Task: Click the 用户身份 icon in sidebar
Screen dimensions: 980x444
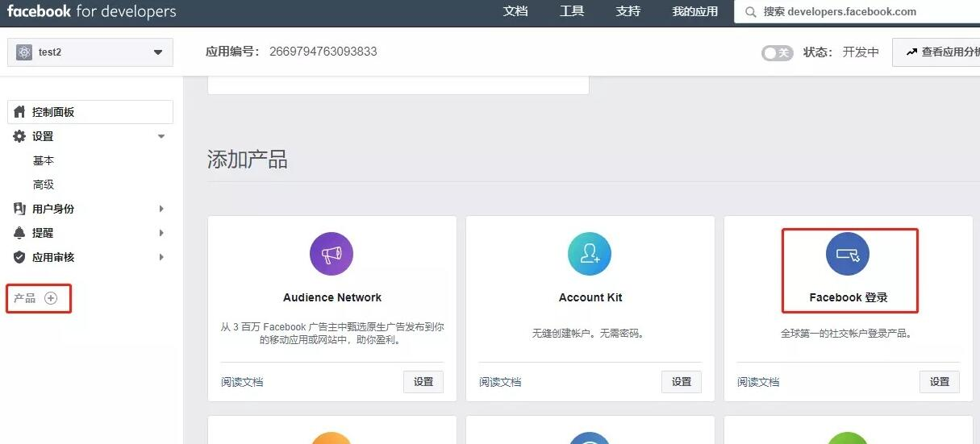Action: [20, 209]
